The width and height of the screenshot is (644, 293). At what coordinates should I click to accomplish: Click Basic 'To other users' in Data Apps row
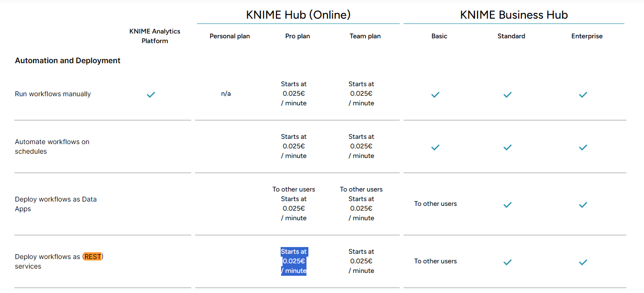[435, 204]
